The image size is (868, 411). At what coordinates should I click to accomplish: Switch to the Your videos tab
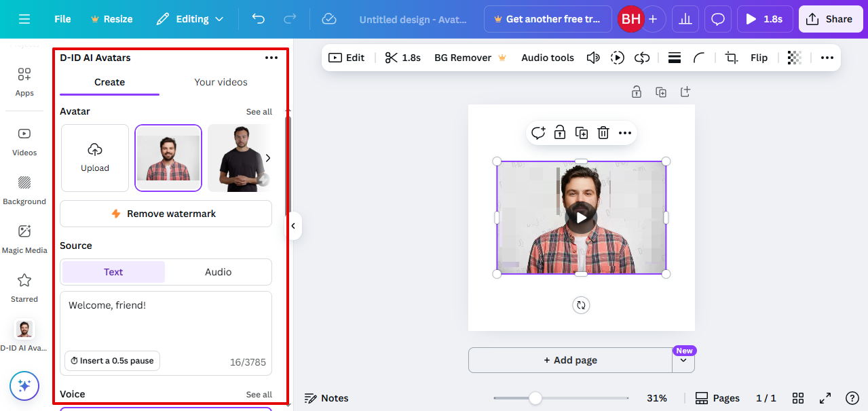(x=221, y=81)
